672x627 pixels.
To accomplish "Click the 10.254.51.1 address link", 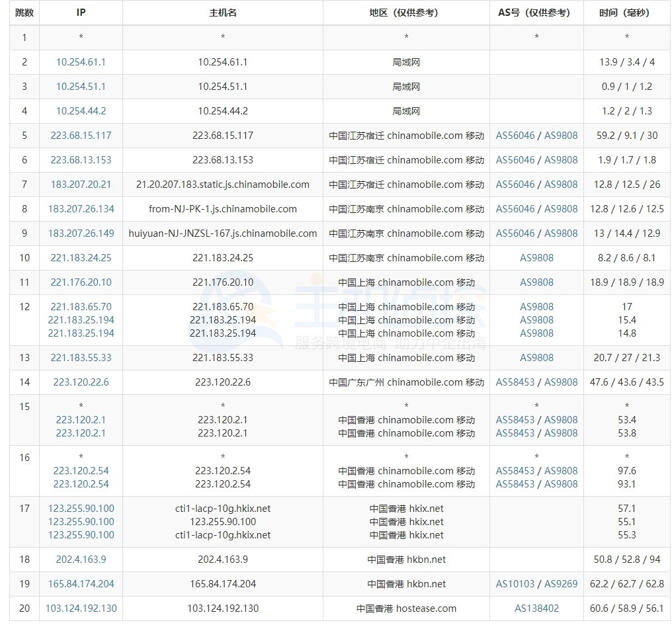I will coord(81,87).
